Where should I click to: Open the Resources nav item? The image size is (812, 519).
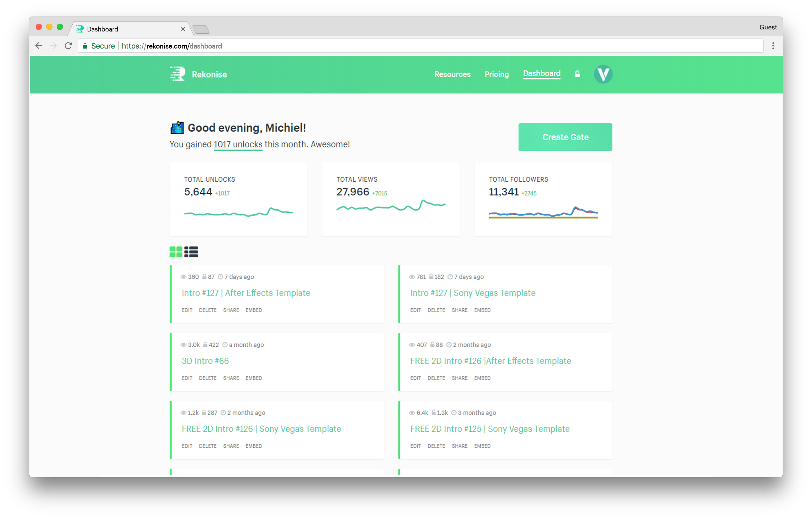pos(452,74)
